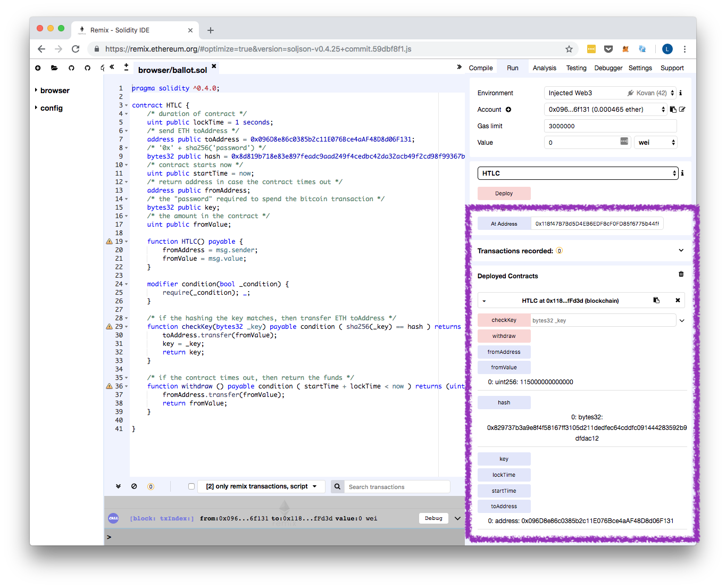Call the lockTime getter
Image resolution: width=726 pixels, height=588 pixels.
[x=504, y=475]
